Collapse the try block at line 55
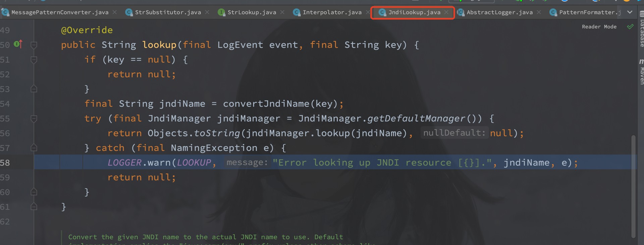Screen dimensions: 644x245 tap(34, 118)
